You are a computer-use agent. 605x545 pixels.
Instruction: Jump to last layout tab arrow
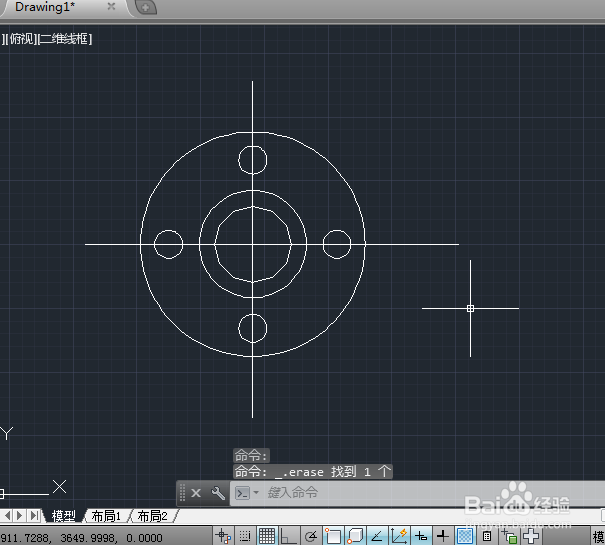tap(34, 515)
